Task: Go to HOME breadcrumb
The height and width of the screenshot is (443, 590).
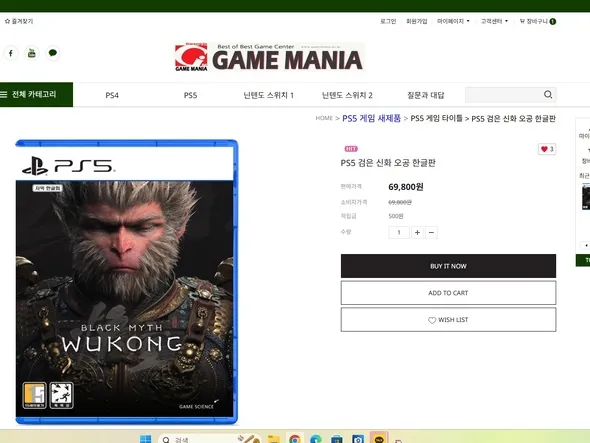Action: tap(324, 118)
